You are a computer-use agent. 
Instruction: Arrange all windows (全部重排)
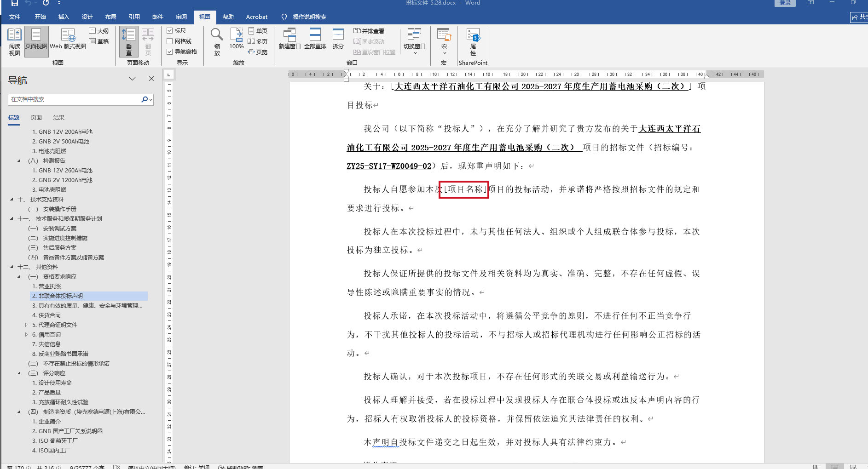(x=315, y=39)
